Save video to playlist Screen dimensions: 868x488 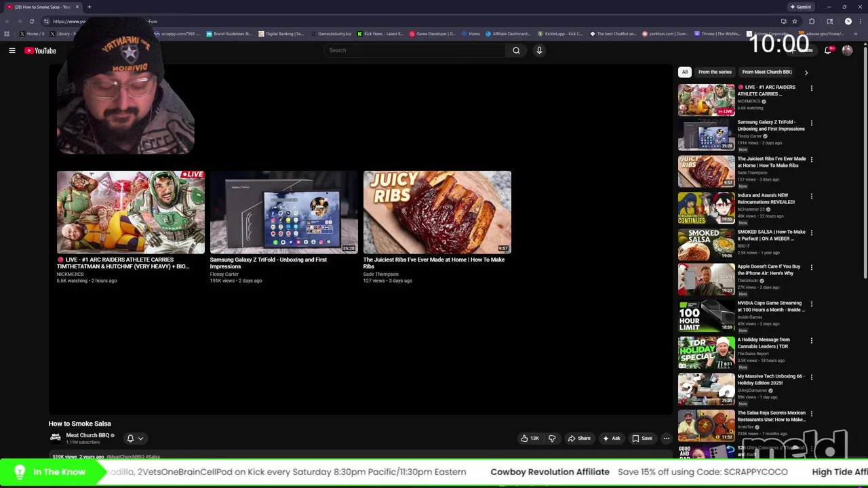pyautogui.click(x=642, y=439)
